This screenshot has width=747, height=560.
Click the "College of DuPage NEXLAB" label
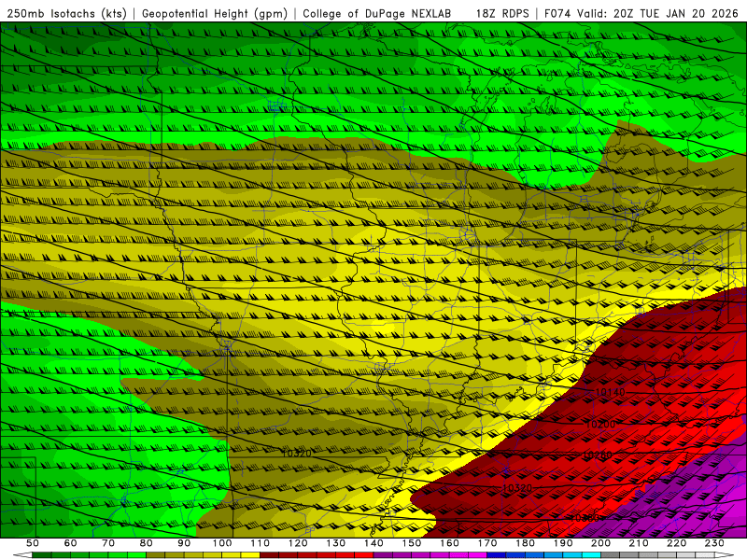pos(377,14)
